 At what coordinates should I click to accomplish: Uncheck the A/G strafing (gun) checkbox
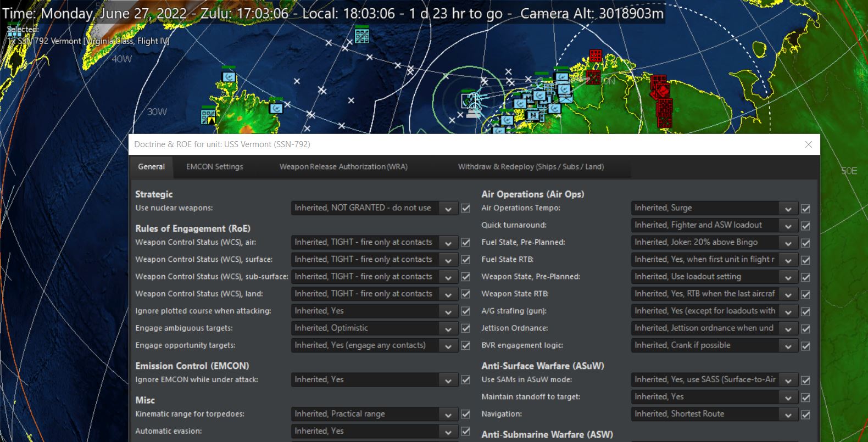coord(806,311)
